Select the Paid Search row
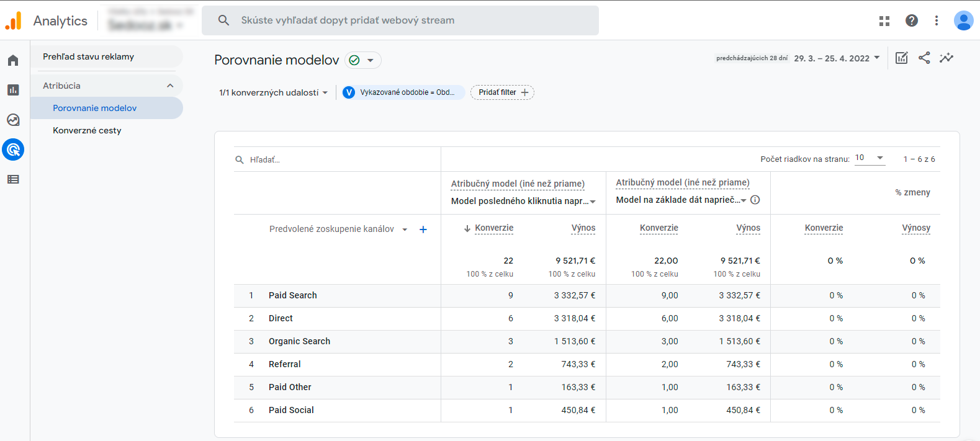This screenshot has width=980, height=441. pyautogui.click(x=587, y=296)
